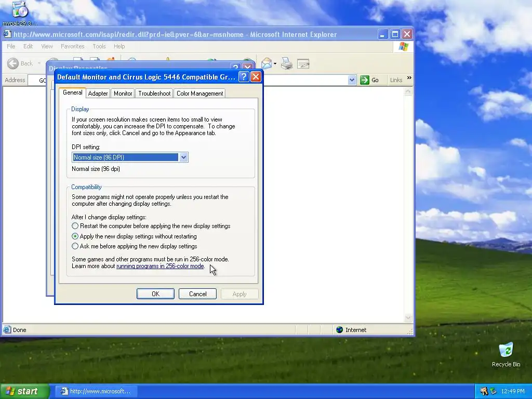Expand the DPI setting dropdown arrow
Screen dimensions: 532x399
click(183, 157)
